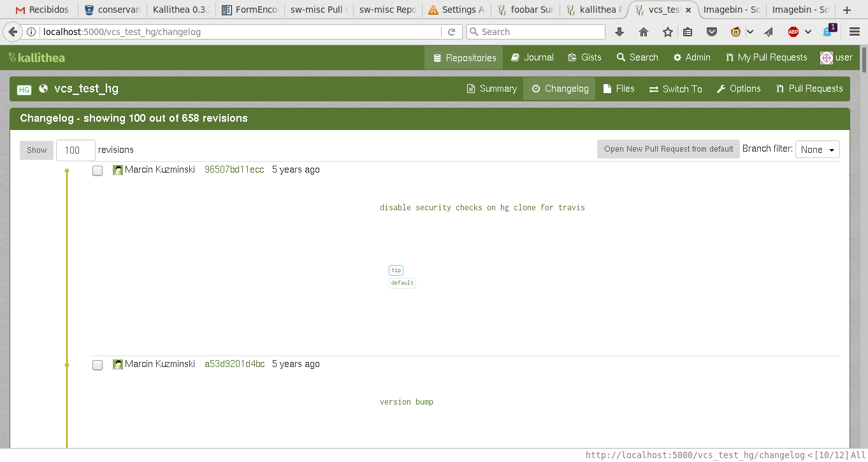Click the paper plane send icon in toolbar
This screenshot has height=462, width=868.
769,32
